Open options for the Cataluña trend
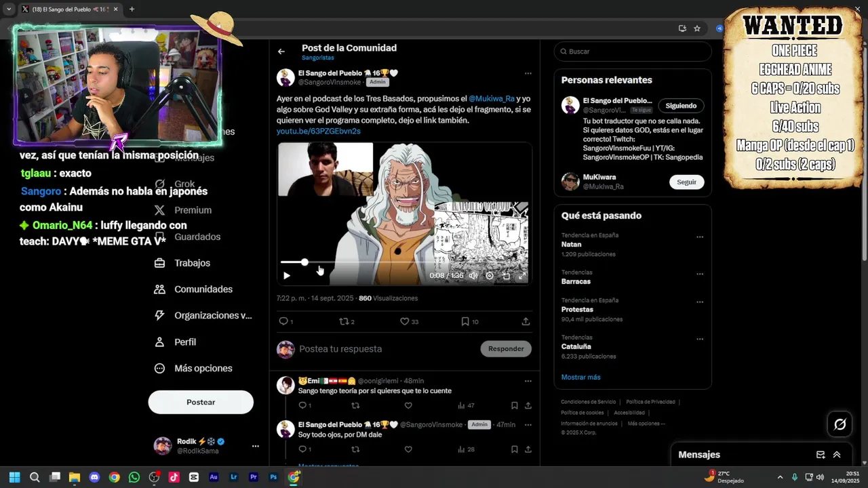868x488 pixels. tap(700, 339)
